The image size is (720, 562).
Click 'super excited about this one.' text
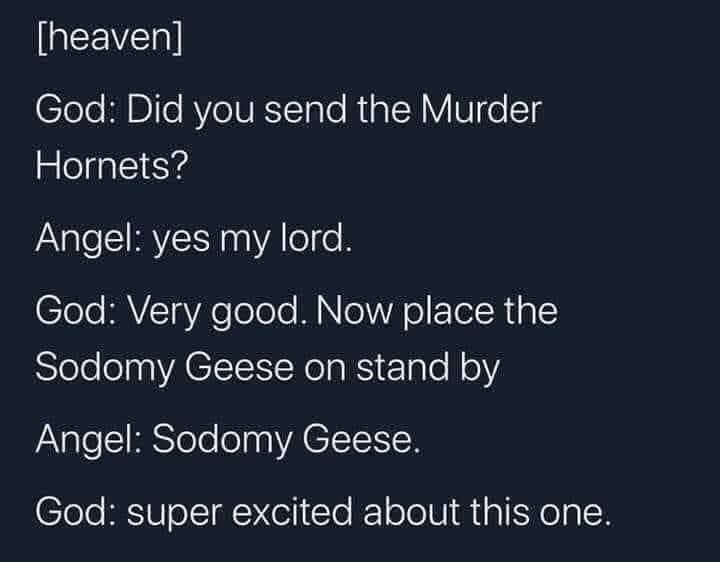pos(369,512)
